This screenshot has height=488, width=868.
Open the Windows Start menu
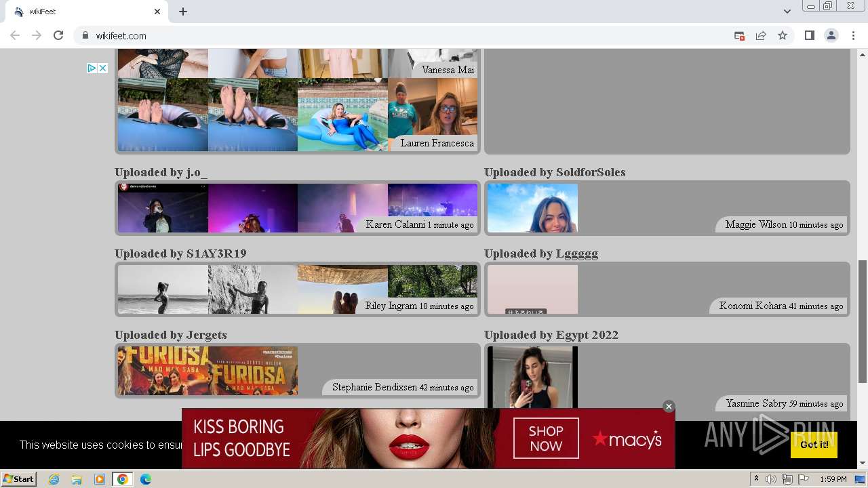tap(18, 479)
